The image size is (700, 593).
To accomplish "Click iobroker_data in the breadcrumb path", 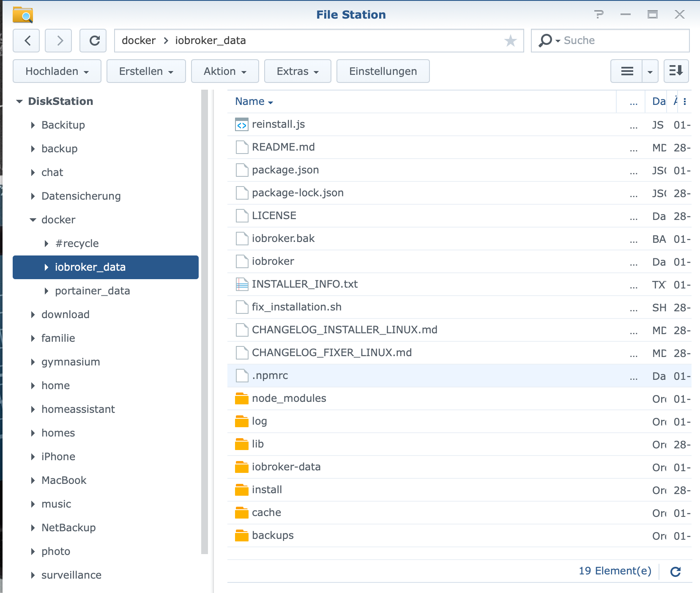I will (x=211, y=41).
